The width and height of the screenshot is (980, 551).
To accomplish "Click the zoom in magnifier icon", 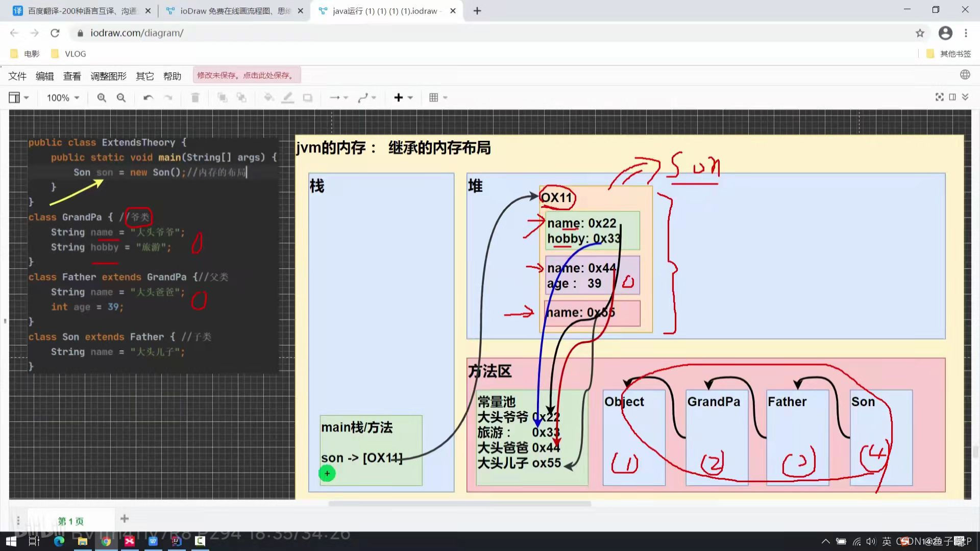I will coord(102,97).
